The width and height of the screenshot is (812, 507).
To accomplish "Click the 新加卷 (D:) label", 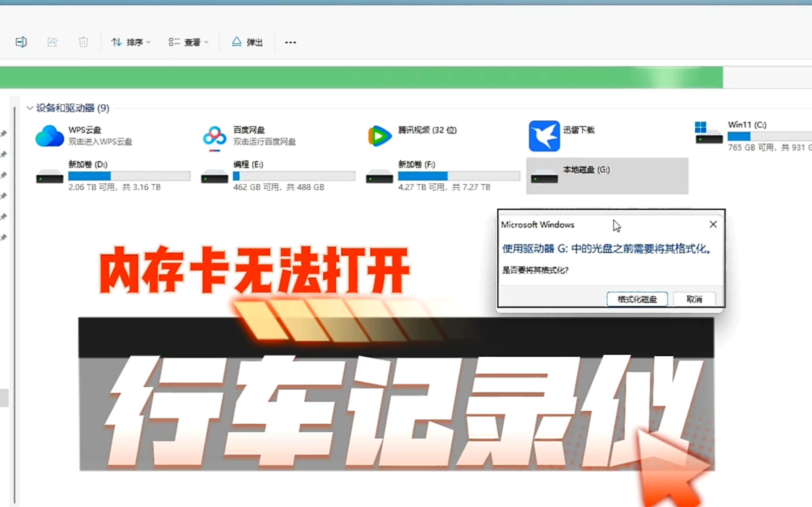I will [x=88, y=164].
